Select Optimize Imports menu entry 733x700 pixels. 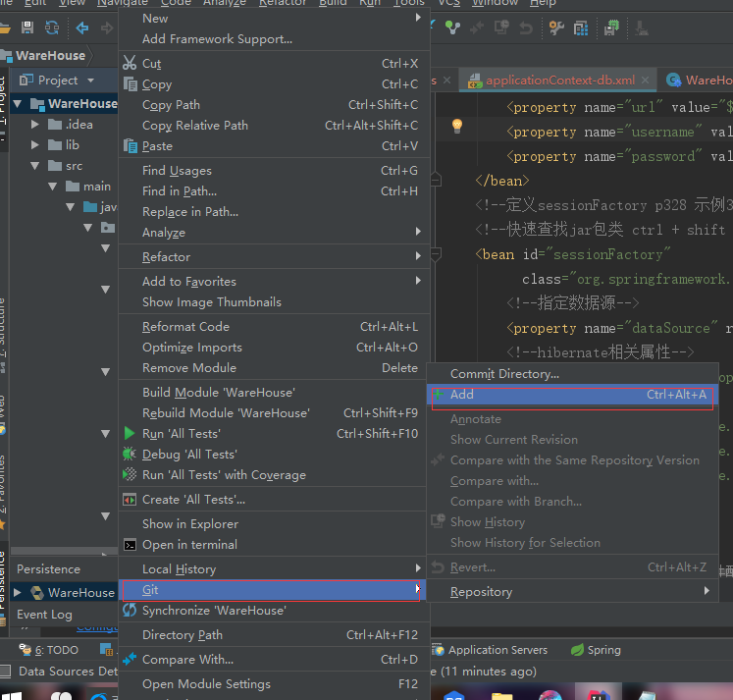point(274,347)
